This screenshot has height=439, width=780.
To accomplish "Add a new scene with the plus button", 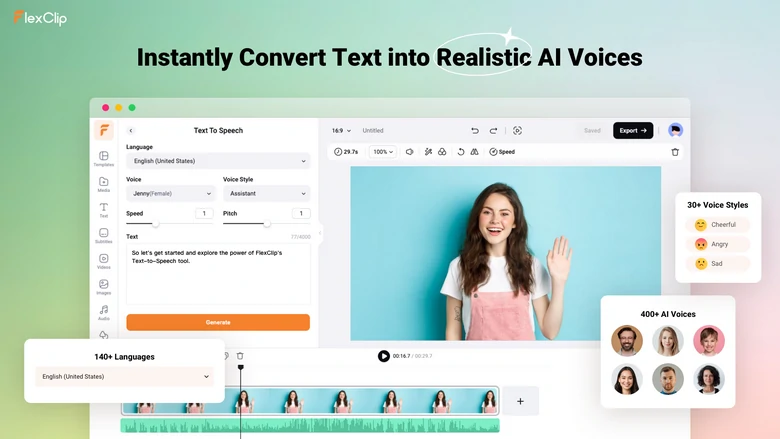I will [x=520, y=401].
